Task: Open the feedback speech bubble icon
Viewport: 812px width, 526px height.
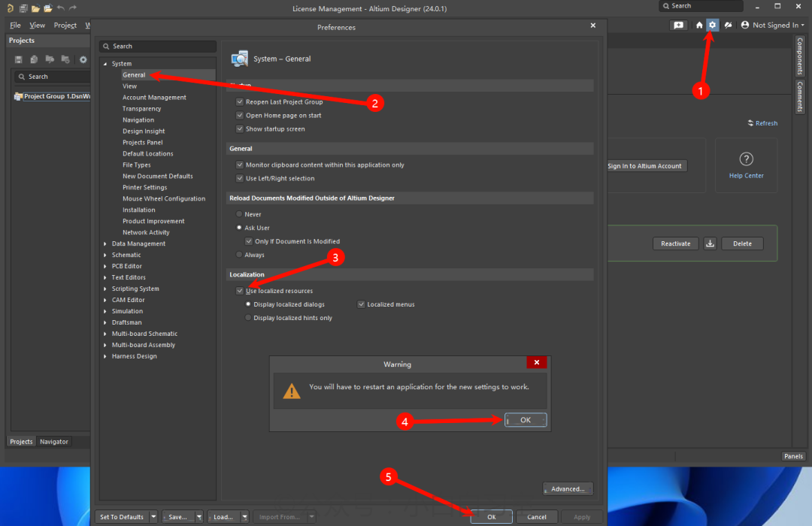Action: point(678,25)
